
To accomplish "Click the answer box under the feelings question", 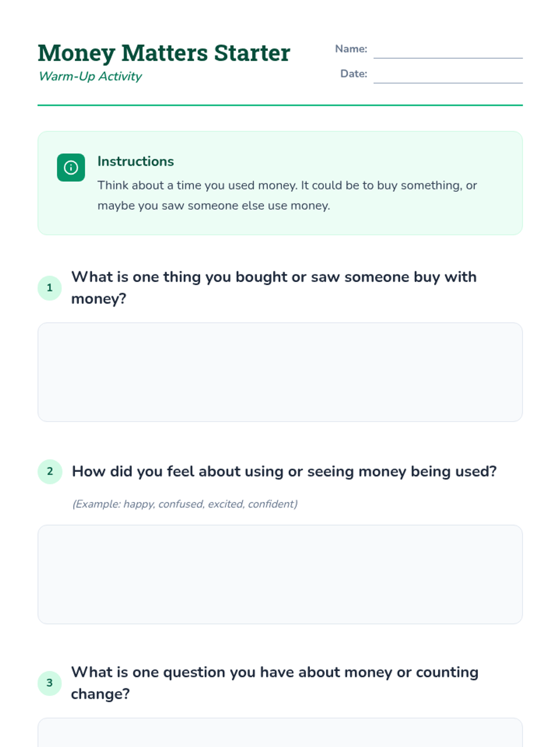I will point(280,574).
